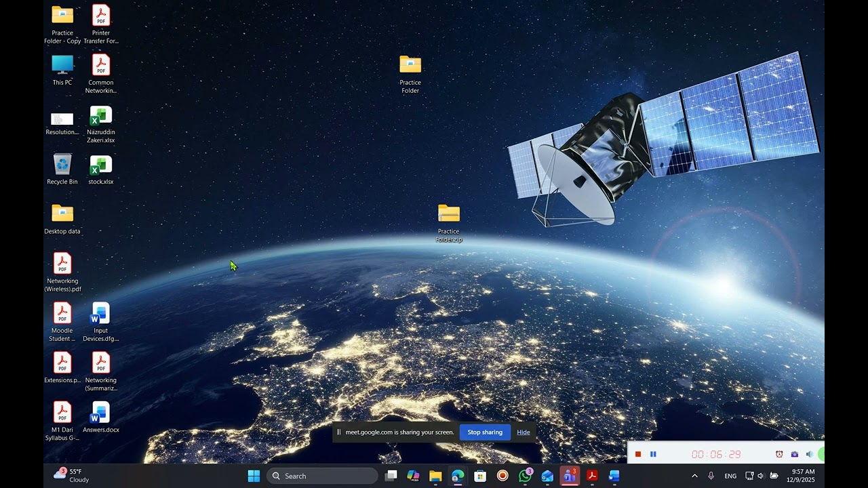Image resolution: width=868 pixels, height=488 pixels.
Task: Open File Explorer from taskbar
Action: (435, 476)
